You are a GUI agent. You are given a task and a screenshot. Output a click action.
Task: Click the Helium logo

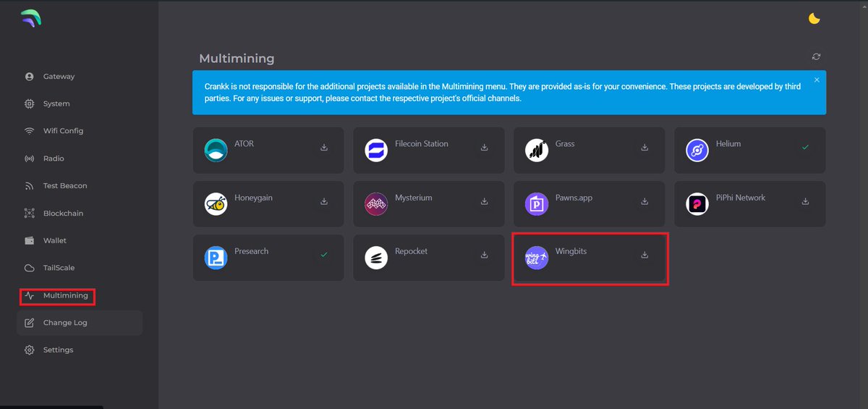point(697,151)
